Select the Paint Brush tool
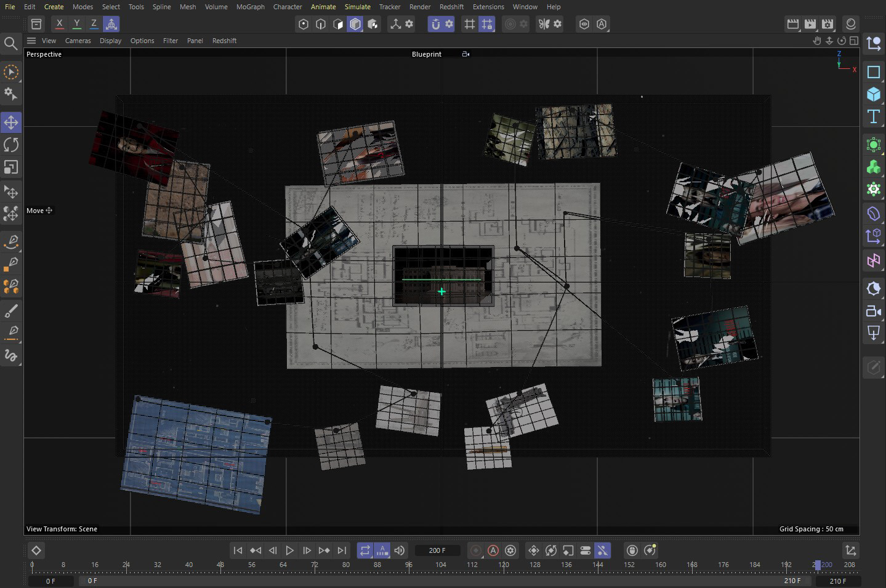Image resolution: width=886 pixels, height=588 pixels. point(11,310)
